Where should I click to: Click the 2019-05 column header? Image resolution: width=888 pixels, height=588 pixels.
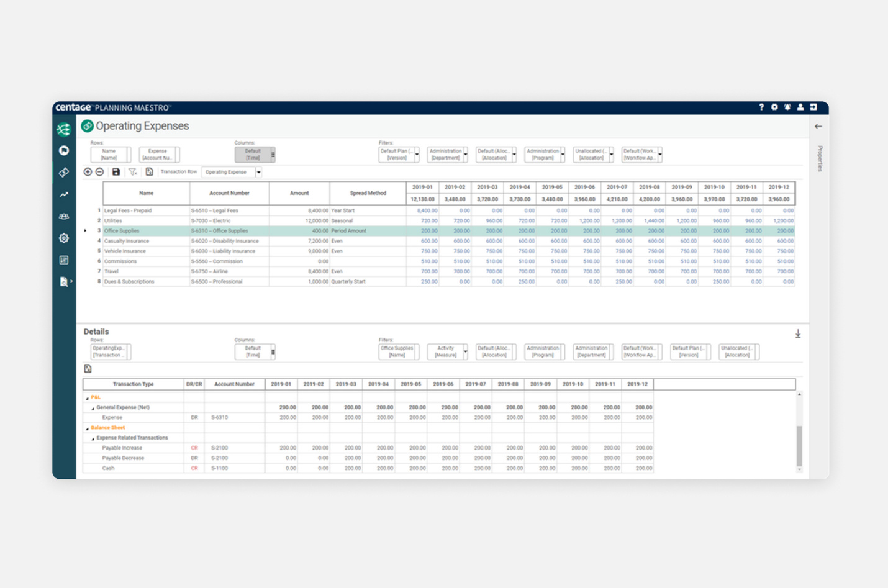click(x=552, y=186)
